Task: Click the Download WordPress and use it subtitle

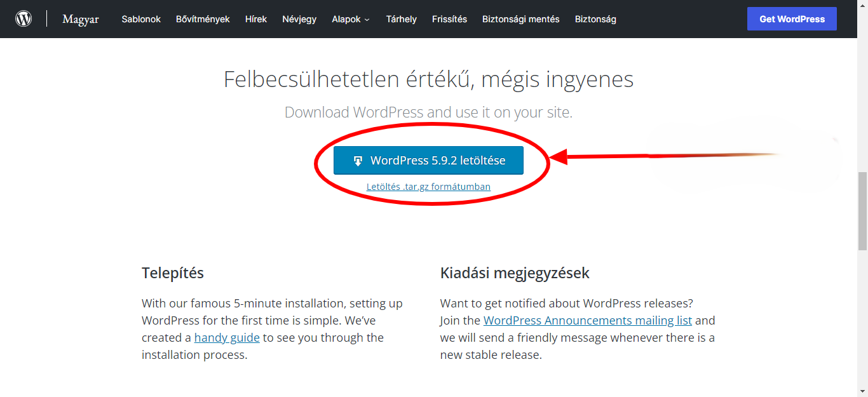Action: tap(428, 112)
